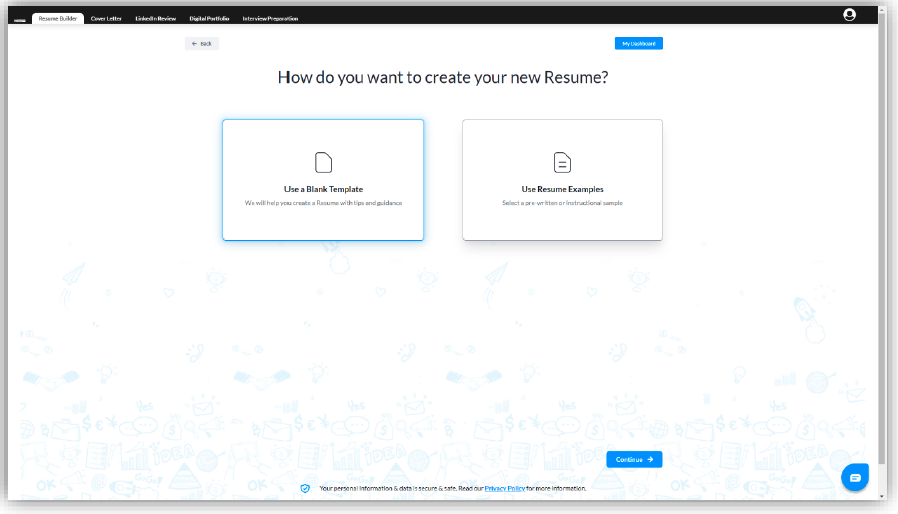This screenshot has width=898, height=514.
Task: Click the resume examples document icon
Action: coord(562,162)
